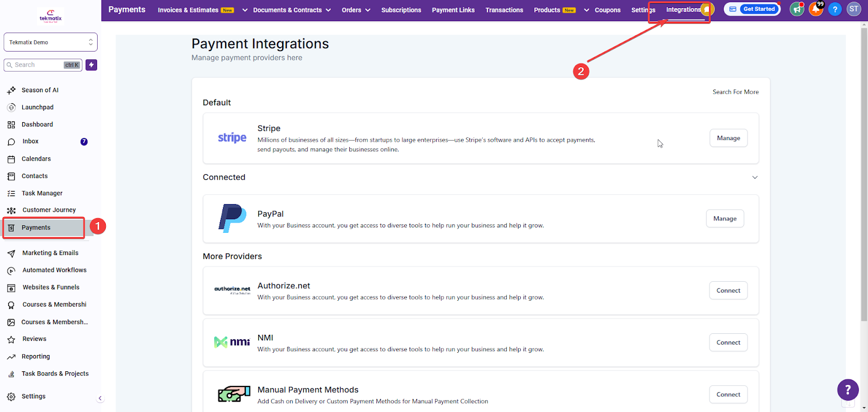Expand Documents & Contracts dropdown arrow
This screenshot has width=868, height=412.
coord(328,10)
